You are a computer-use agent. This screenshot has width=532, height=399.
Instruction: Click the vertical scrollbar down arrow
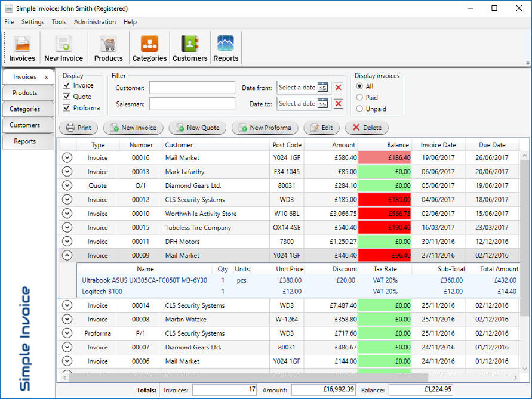coord(525,369)
